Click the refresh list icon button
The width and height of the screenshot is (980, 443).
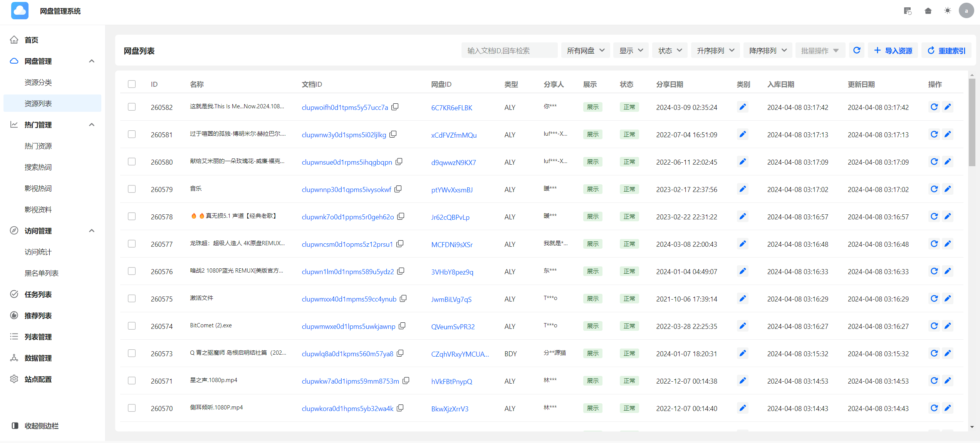[857, 51]
